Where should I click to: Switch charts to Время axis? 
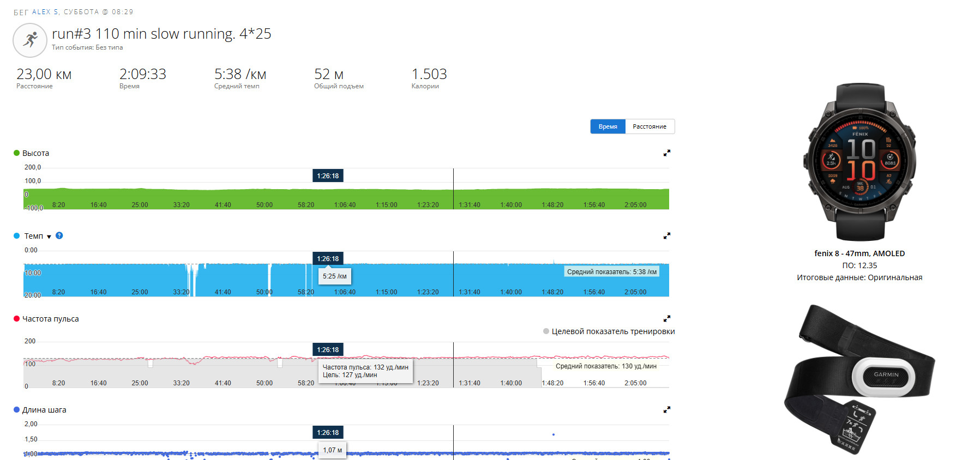tap(608, 126)
